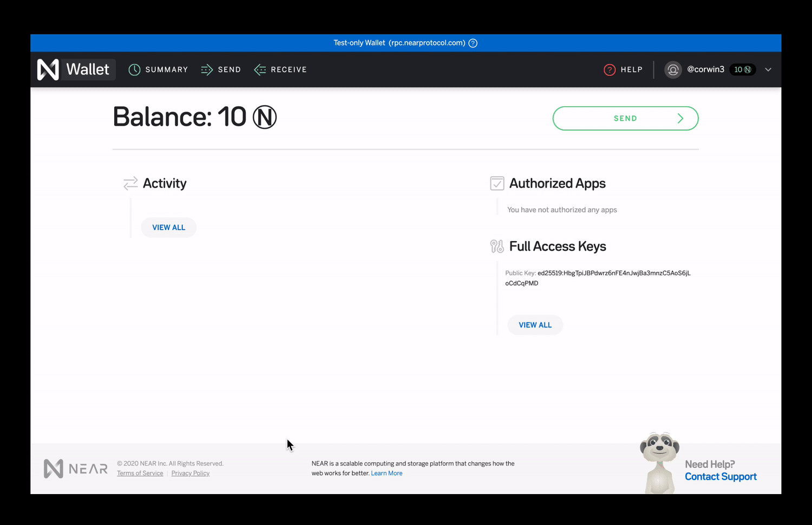Click the NEAR symbol next to Balance
The image size is (812, 525).
coord(265,117)
